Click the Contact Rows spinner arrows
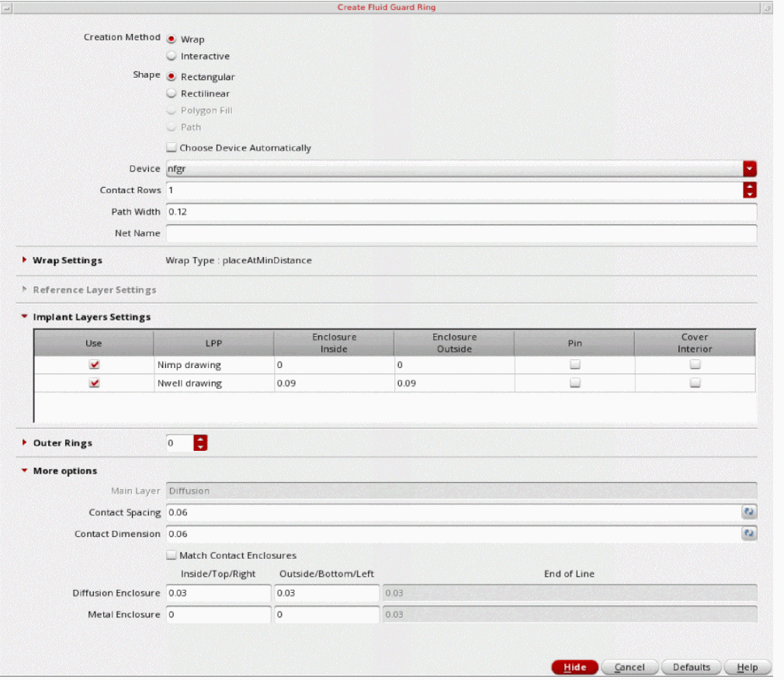 point(749,190)
